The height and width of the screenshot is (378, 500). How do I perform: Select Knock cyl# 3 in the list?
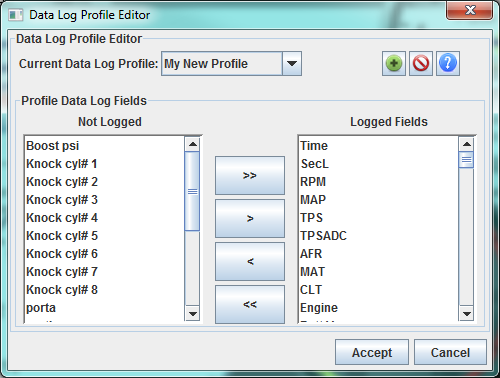coord(104,200)
